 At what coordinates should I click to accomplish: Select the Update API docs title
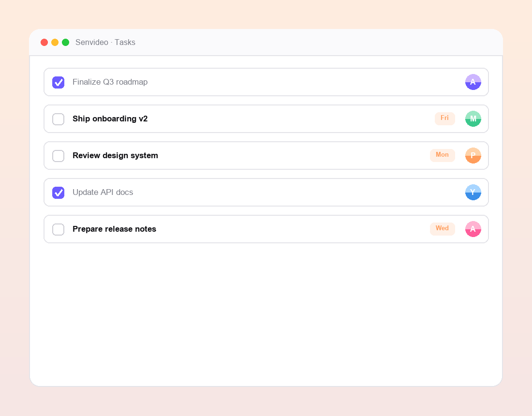[x=103, y=193]
